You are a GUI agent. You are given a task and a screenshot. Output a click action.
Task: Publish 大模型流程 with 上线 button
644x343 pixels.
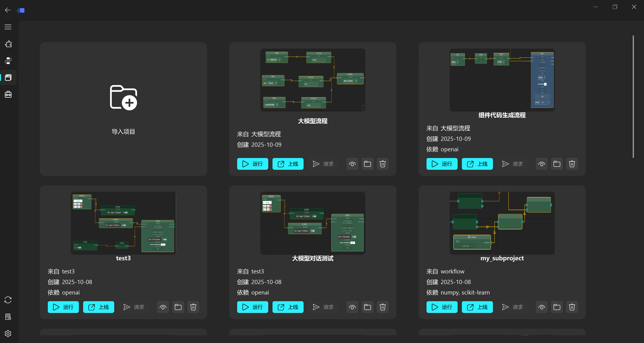click(x=288, y=164)
